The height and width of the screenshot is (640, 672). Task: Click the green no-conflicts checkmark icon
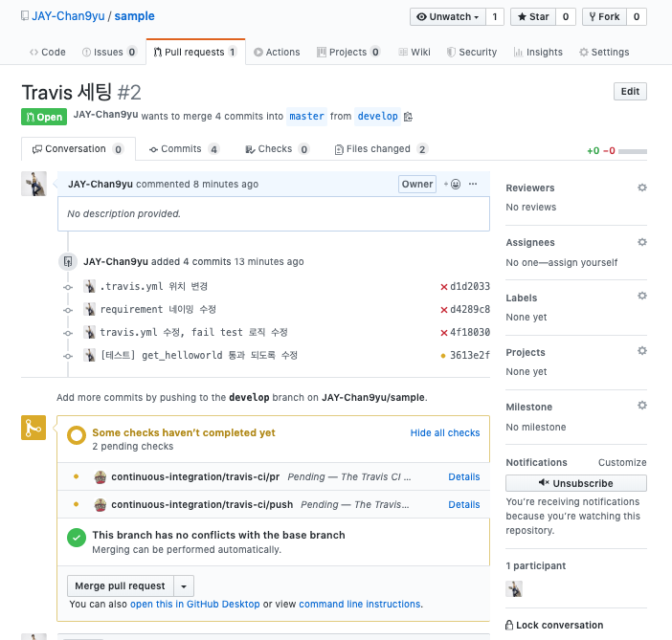coord(77,538)
